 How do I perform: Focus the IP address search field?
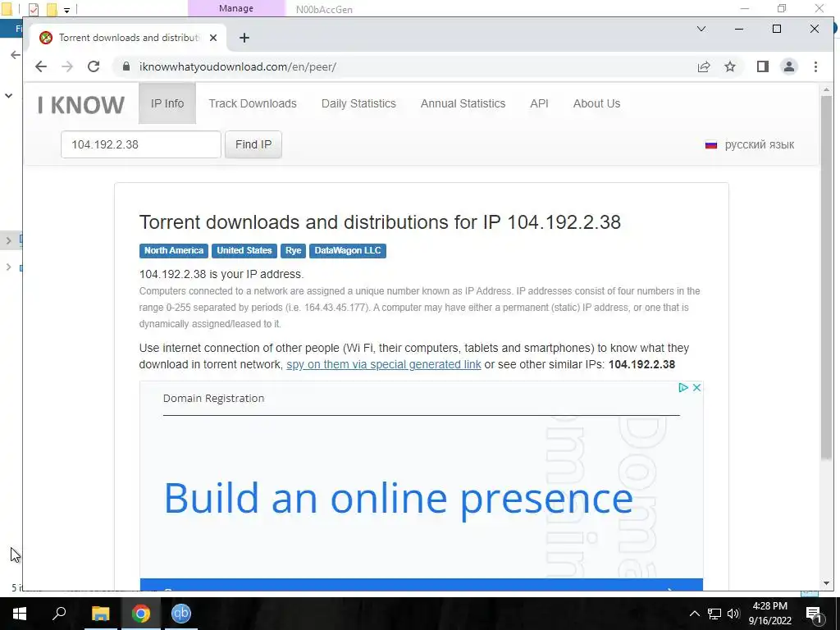coord(141,144)
